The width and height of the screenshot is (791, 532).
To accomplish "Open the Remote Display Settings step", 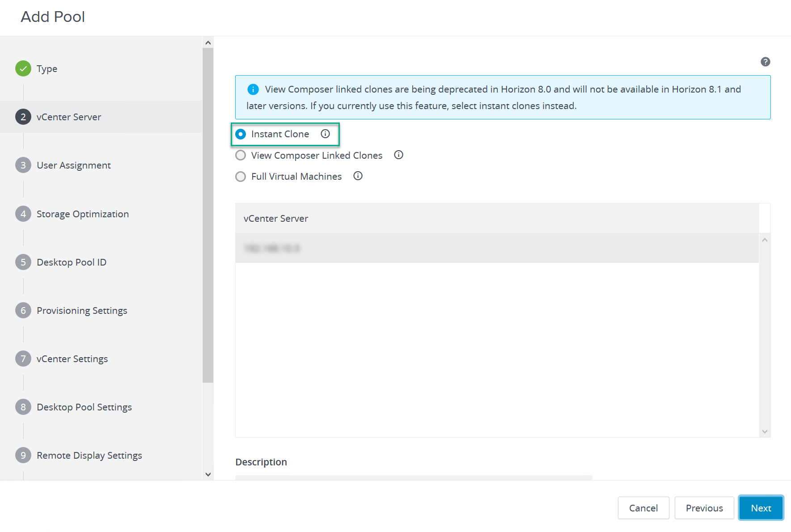I will click(x=89, y=455).
